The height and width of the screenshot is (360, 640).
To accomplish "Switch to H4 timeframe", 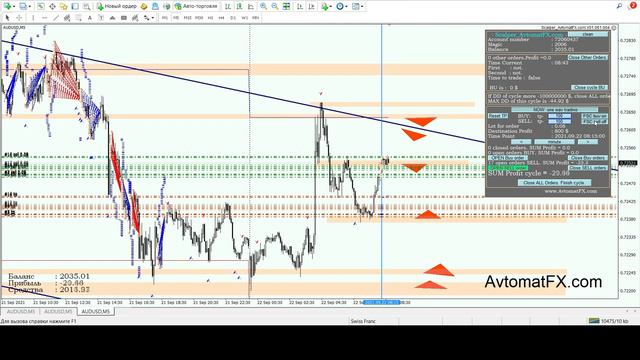I will (x=221, y=18).
